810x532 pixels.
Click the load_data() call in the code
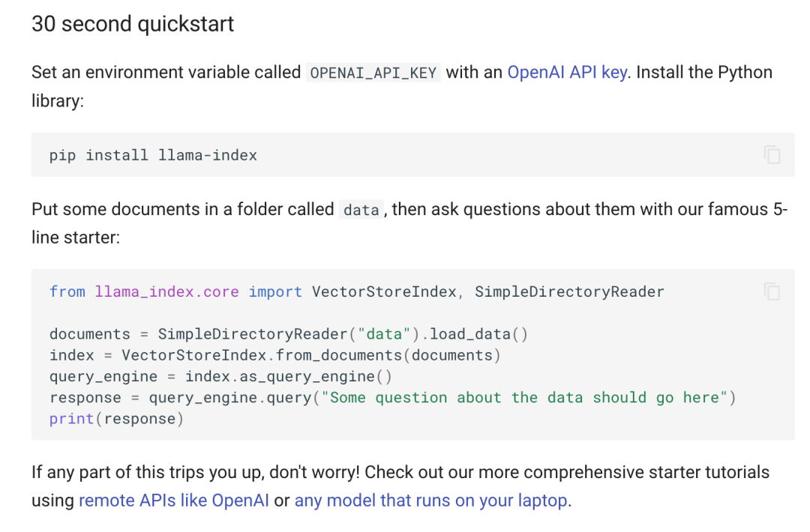click(478, 334)
